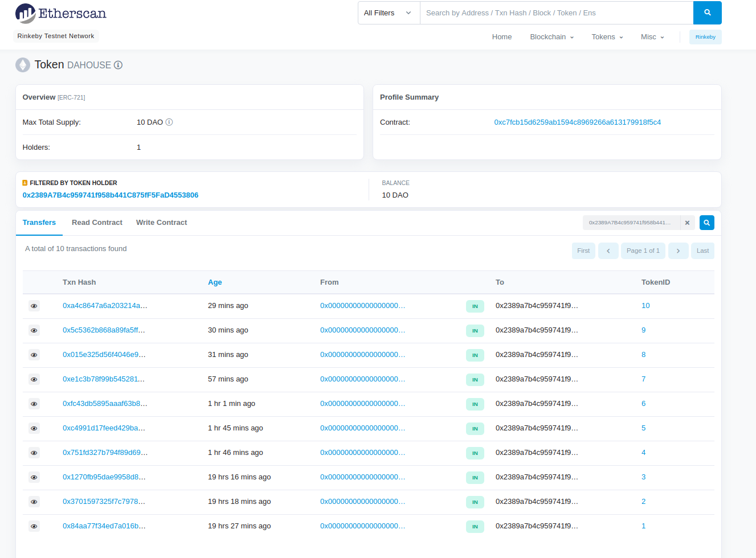Open contract address 0xc7fcb15d6259ab1594c link

pos(578,122)
